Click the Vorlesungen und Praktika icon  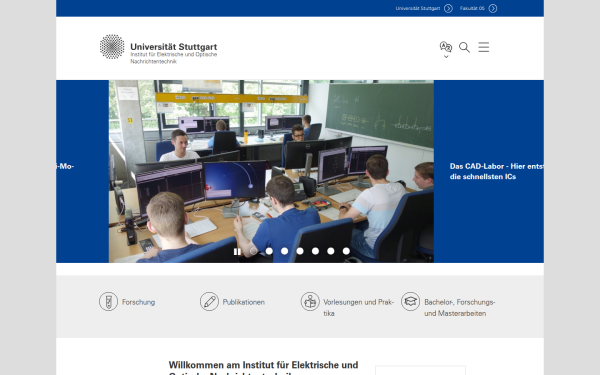pos(310,302)
